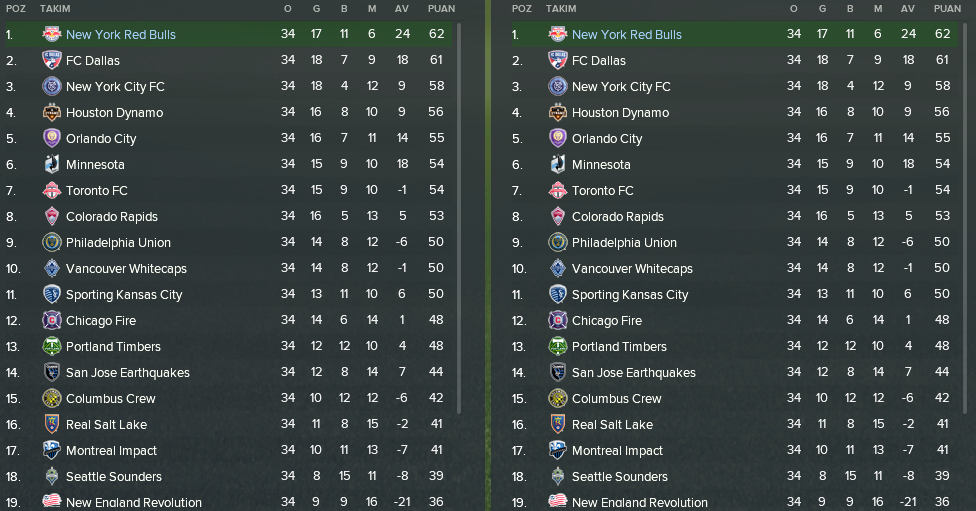This screenshot has height=511, width=976.
Task: Click the New York Red Bulls crest in left table
Action: coord(52,34)
